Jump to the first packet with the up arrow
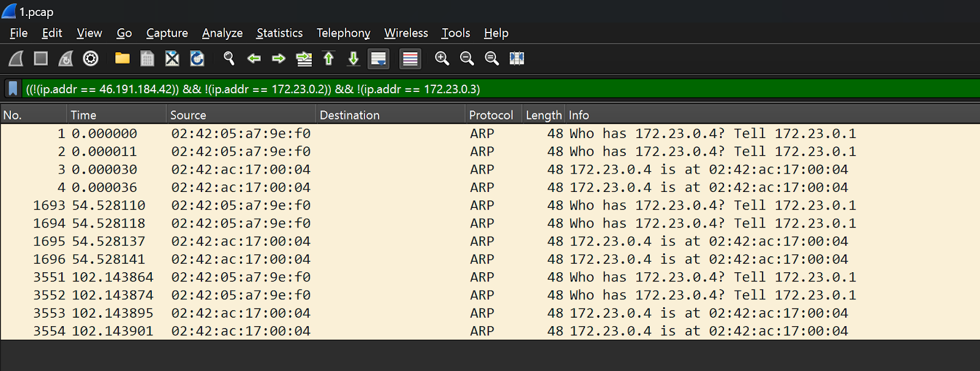980x371 pixels. click(329, 58)
